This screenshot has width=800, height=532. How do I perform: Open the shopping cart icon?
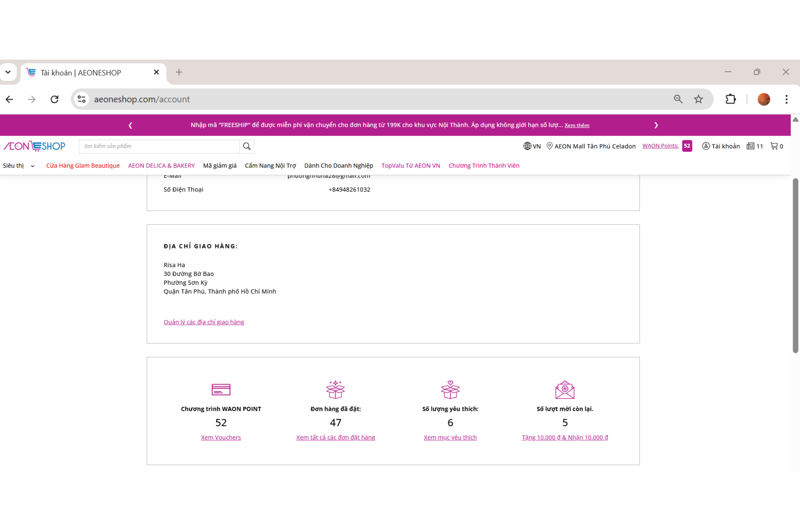pyautogui.click(x=774, y=146)
